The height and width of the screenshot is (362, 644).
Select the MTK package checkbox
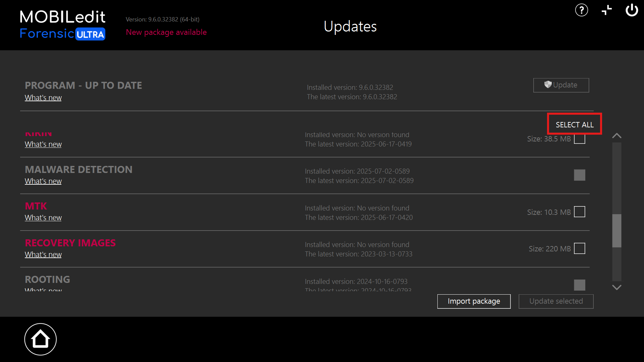tap(580, 212)
